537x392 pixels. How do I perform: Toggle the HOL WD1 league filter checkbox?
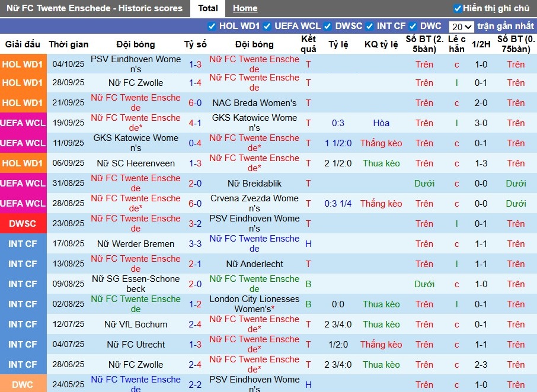point(212,26)
